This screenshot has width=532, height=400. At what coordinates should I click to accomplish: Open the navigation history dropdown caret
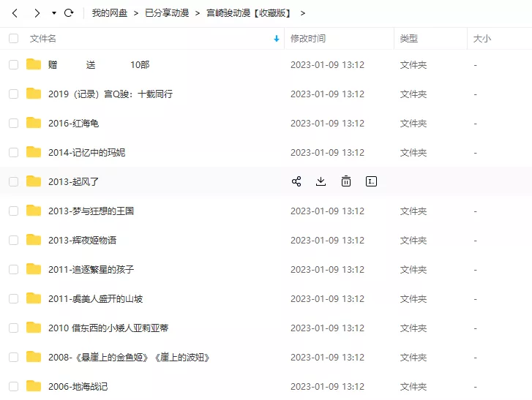[x=53, y=13]
